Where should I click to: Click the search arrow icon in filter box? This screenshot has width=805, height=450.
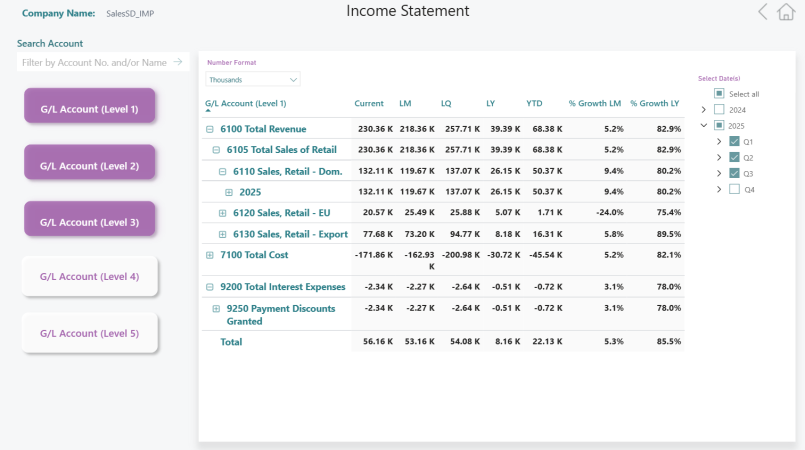[178, 62]
